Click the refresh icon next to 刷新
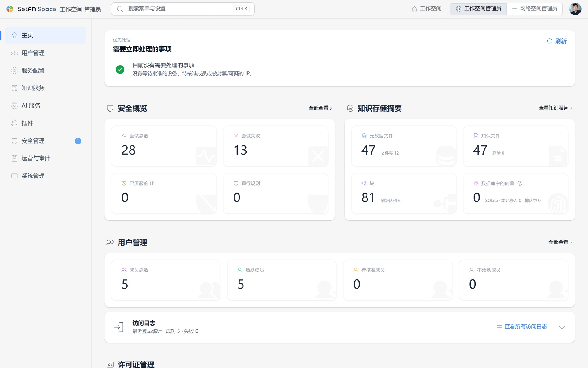The width and height of the screenshot is (588, 368). pos(550,41)
